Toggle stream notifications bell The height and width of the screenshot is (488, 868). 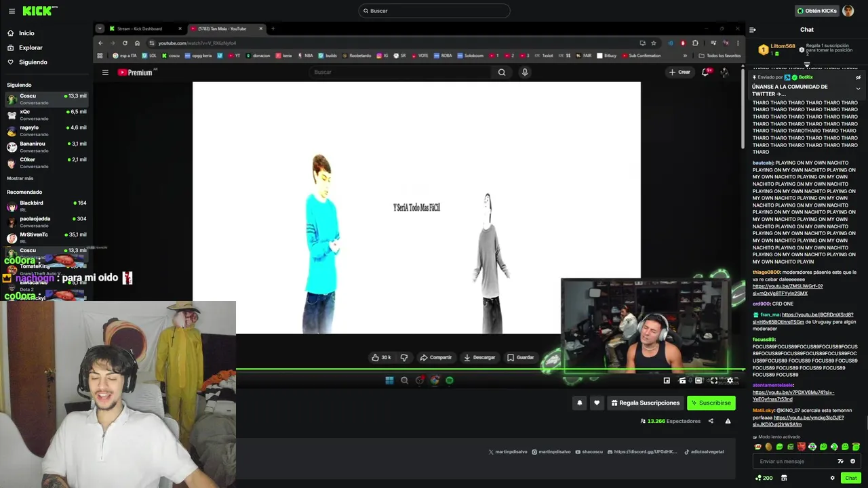tap(579, 403)
